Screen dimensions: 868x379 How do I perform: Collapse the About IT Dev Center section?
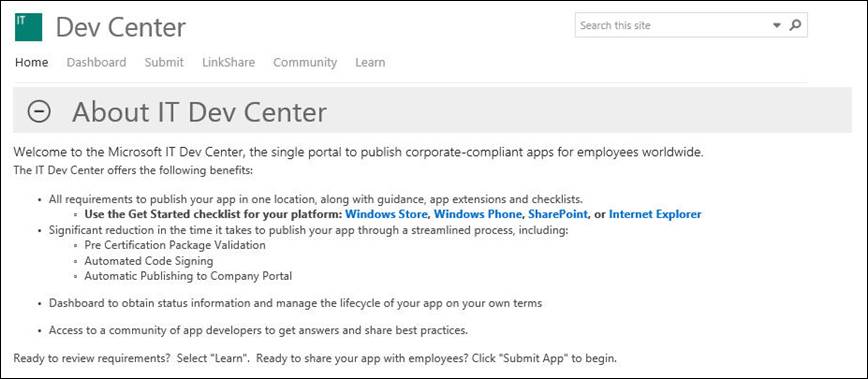(x=39, y=111)
